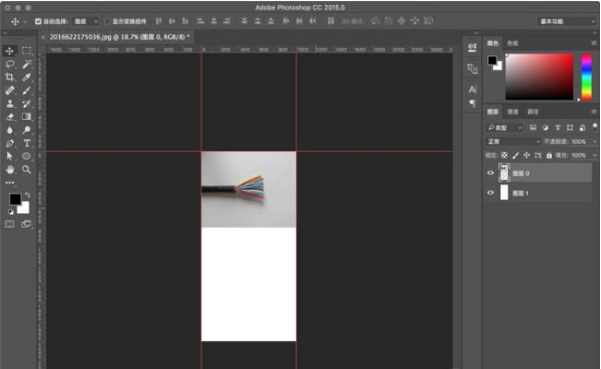Open the workspace switcher dropdown at top right

tap(567, 21)
